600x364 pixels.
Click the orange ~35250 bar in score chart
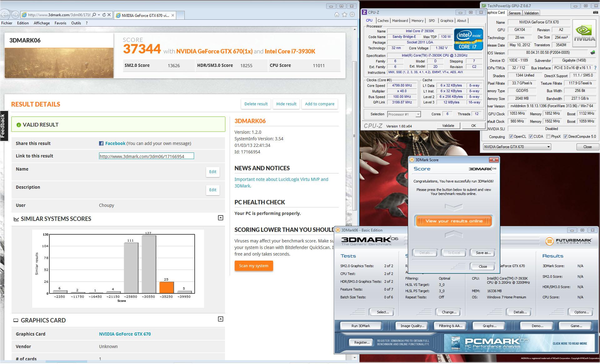coord(166,287)
